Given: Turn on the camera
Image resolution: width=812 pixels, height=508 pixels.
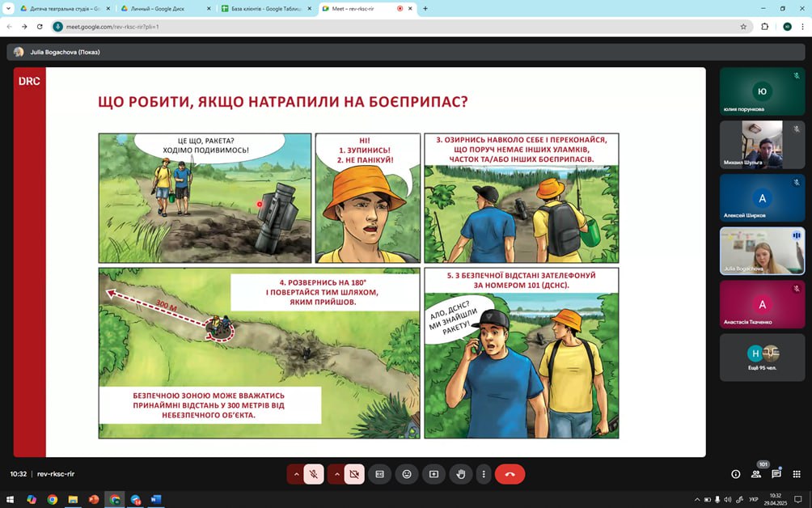Looking at the screenshot, I should [354, 474].
